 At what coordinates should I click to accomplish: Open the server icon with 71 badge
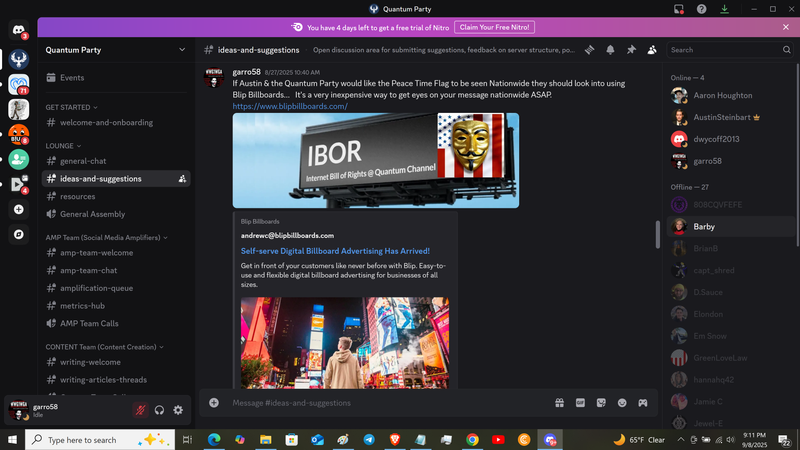[18, 84]
